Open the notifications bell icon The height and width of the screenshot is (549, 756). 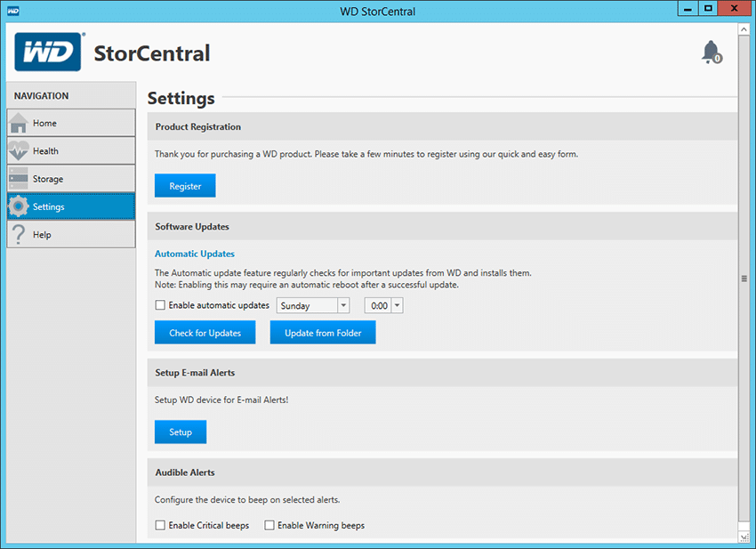tap(712, 52)
